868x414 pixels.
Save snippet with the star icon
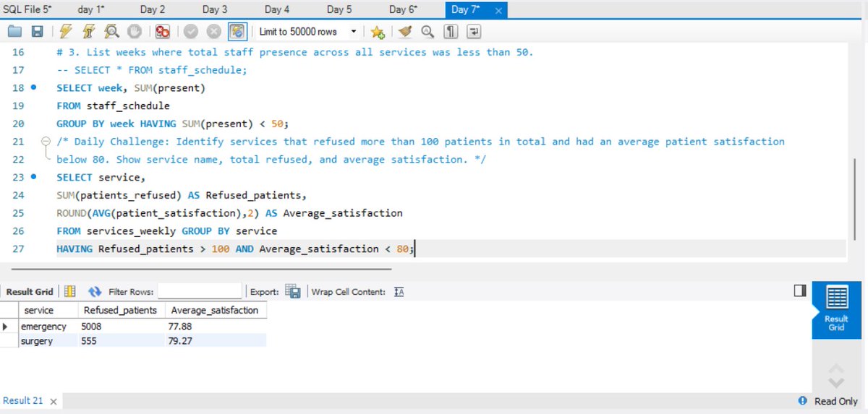coord(378,32)
